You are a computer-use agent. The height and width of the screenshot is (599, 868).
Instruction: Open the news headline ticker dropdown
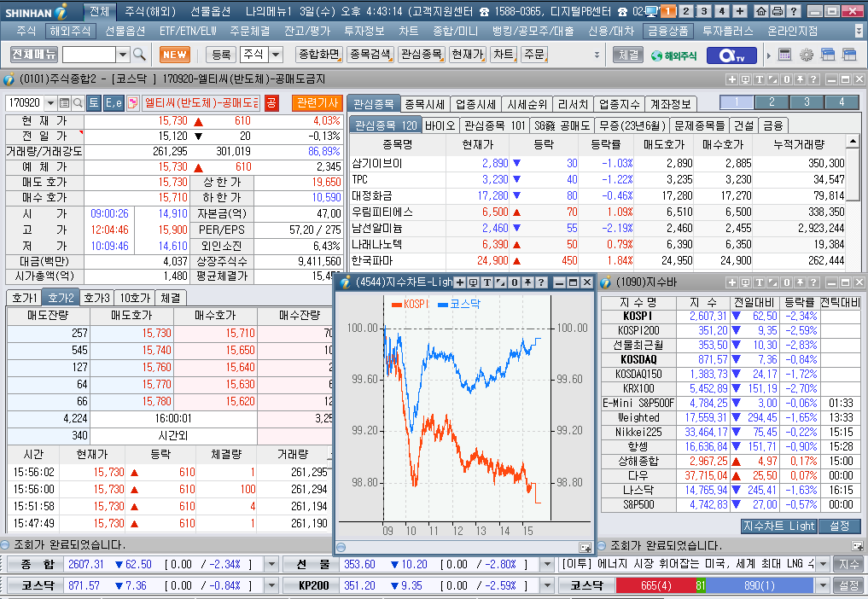pos(823,565)
